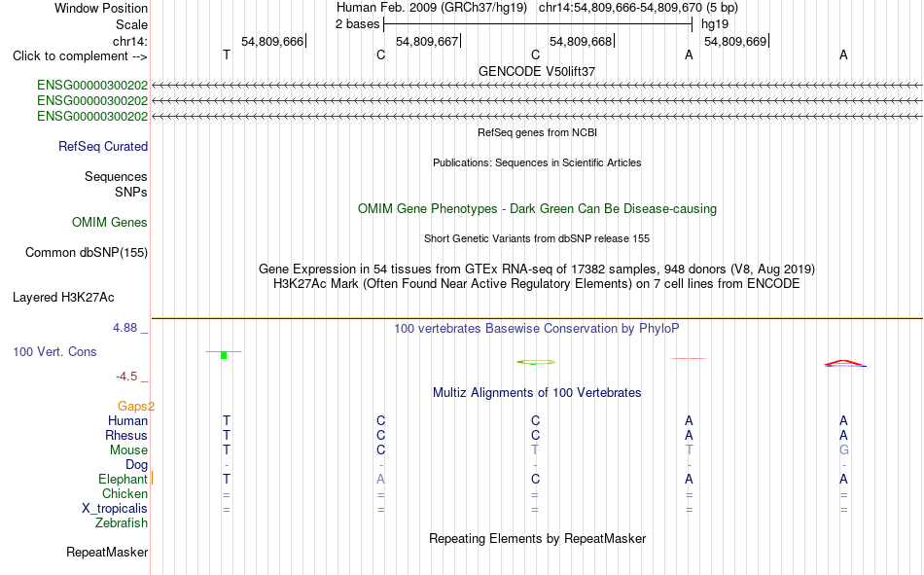The height and width of the screenshot is (575, 924).
Task: Click the 'Click to complement -->' label
Action: tap(80, 56)
